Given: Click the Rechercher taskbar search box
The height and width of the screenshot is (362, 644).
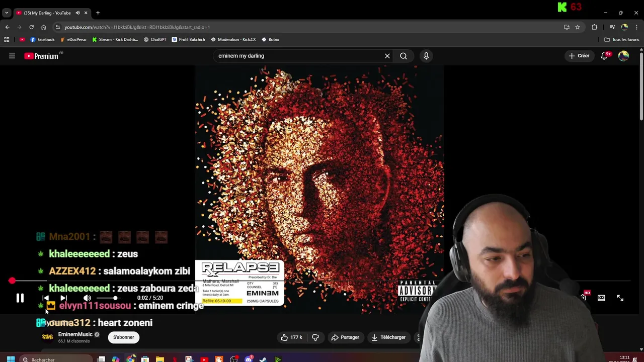Looking at the screenshot, I should tap(56, 359).
